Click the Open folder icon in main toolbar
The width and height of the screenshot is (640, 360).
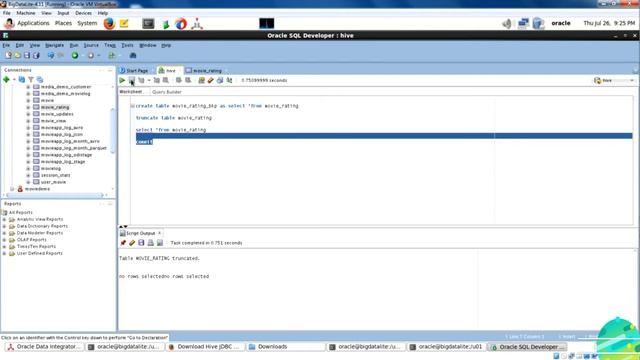point(18,56)
